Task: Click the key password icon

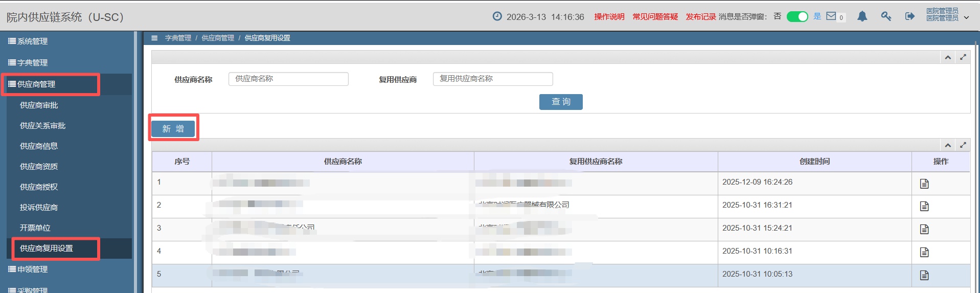Action: click(x=886, y=16)
